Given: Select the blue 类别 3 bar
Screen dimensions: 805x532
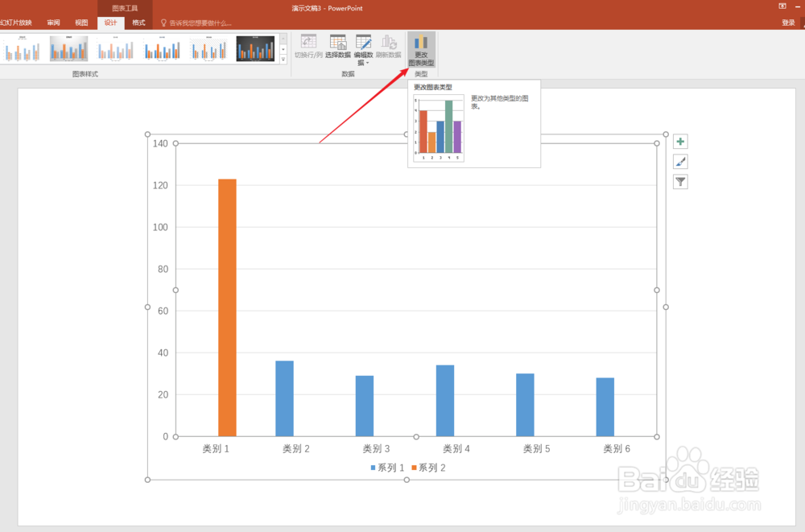Looking at the screenshot, I should 365,406.
